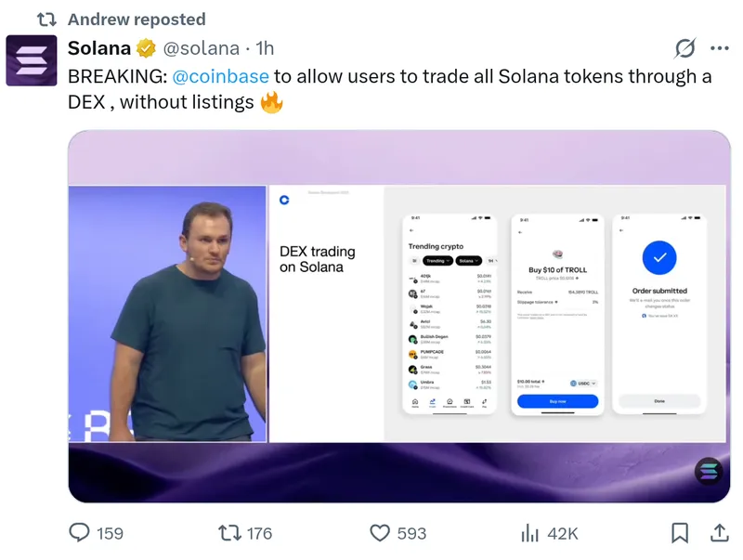Tap the back arrow on the Buy TROLL screen
743x560 pixels.
click(x=519, y=231)
